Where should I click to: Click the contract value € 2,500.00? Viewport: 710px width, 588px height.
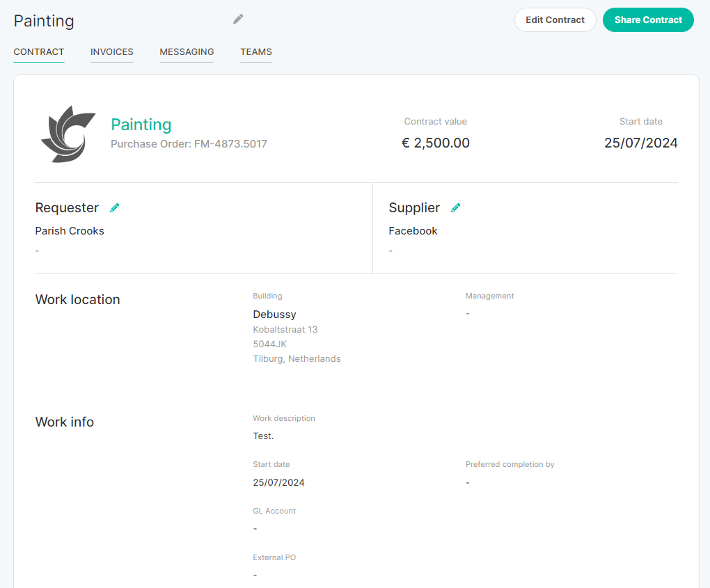[436, 143]
